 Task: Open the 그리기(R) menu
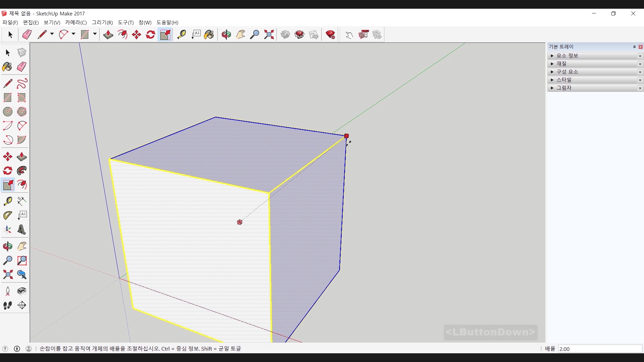coord(102,22)
